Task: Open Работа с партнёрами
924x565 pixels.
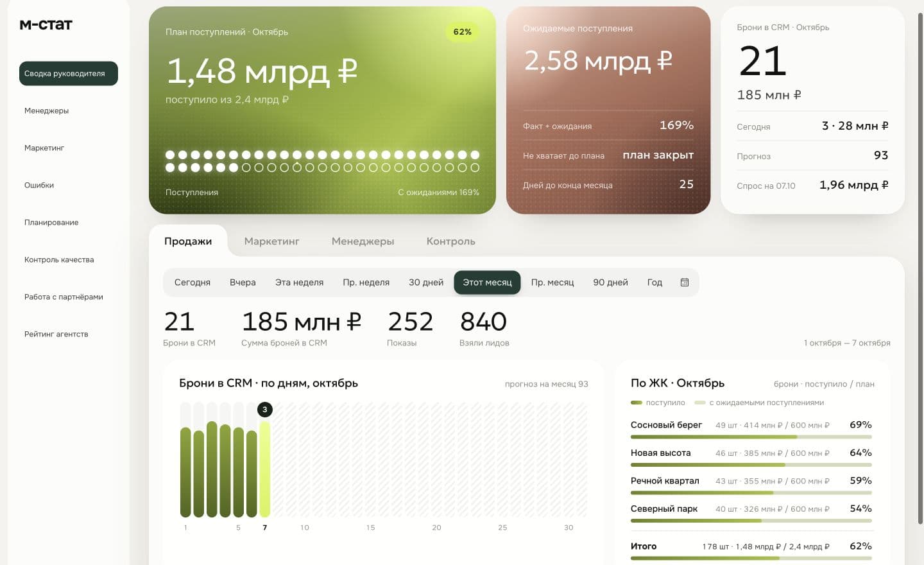Action: point(64,297)
